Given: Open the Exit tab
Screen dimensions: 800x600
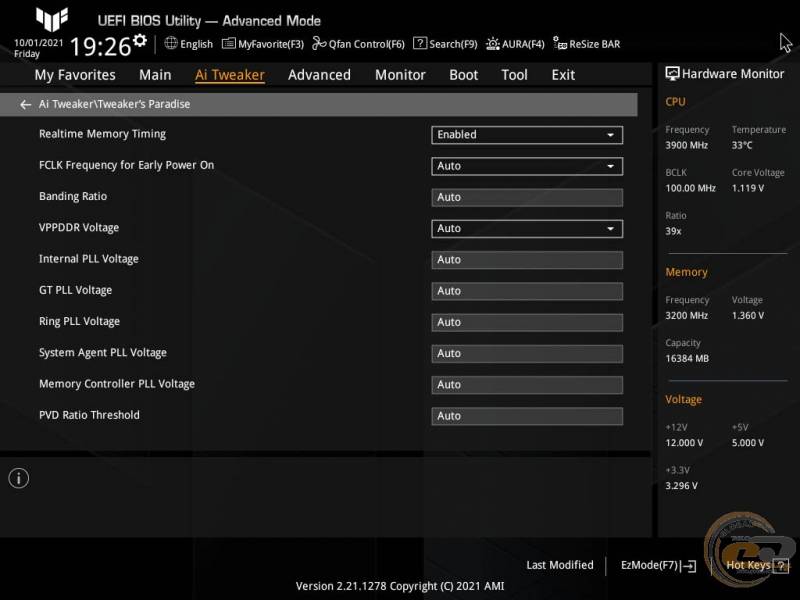Looking at the screenshot, I should coord(563,75).
